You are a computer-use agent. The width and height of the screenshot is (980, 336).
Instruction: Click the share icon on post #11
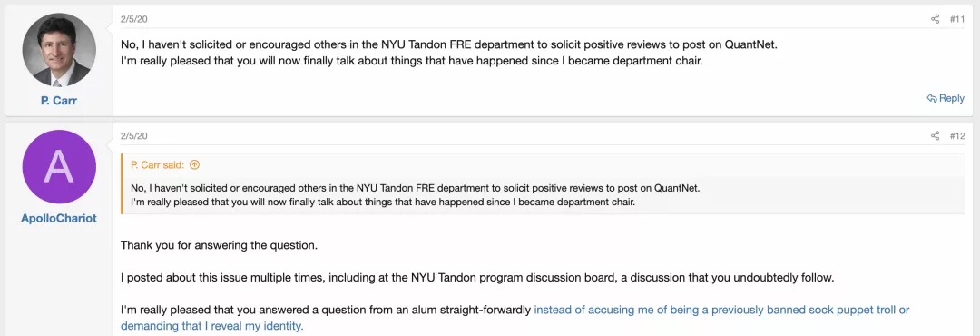tap(935, 19)
